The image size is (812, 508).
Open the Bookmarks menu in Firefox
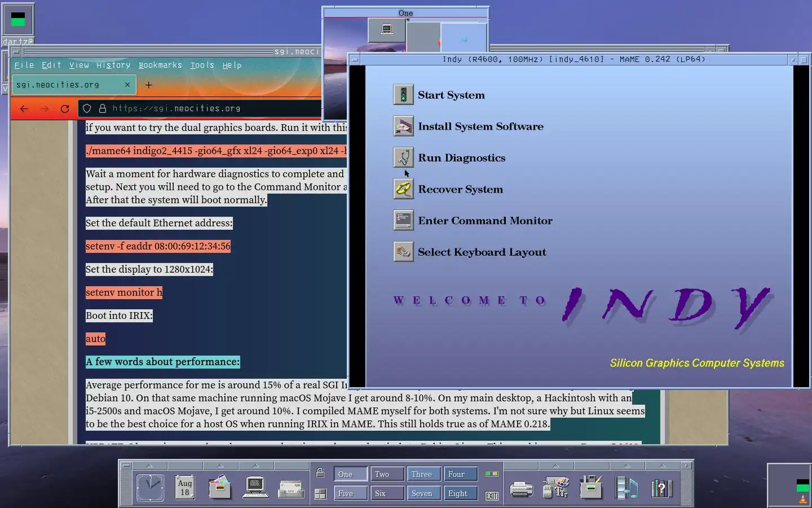pos(160,65)
